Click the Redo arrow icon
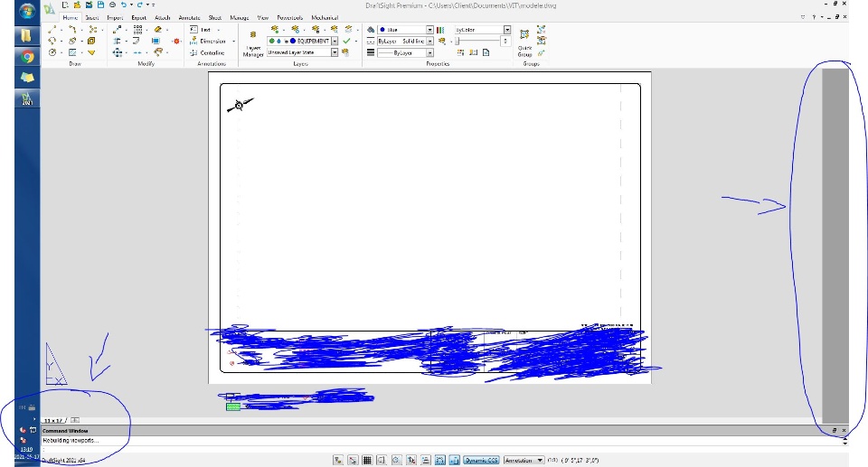 point(139,5)
